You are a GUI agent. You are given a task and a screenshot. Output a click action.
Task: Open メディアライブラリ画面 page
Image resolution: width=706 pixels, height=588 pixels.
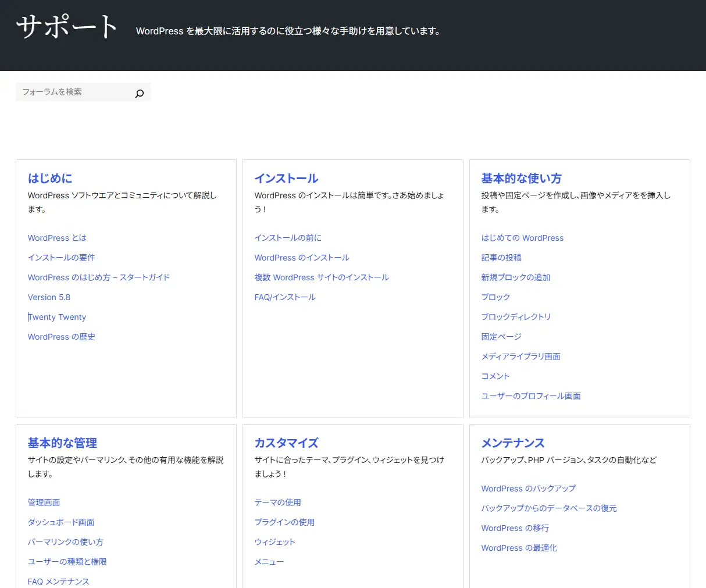click(x=520, y=357)
